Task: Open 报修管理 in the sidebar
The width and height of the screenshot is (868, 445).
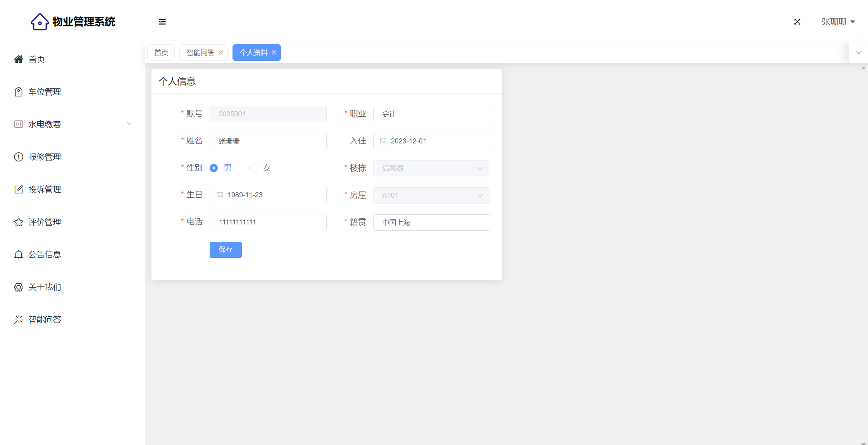Action: (45, 157)
